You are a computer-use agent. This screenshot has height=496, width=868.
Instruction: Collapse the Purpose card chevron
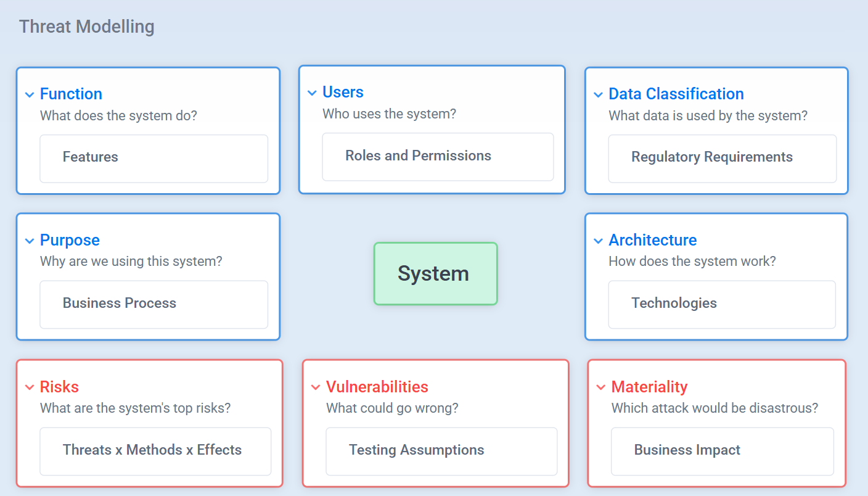pyautogui.click(x=30, y=241)
